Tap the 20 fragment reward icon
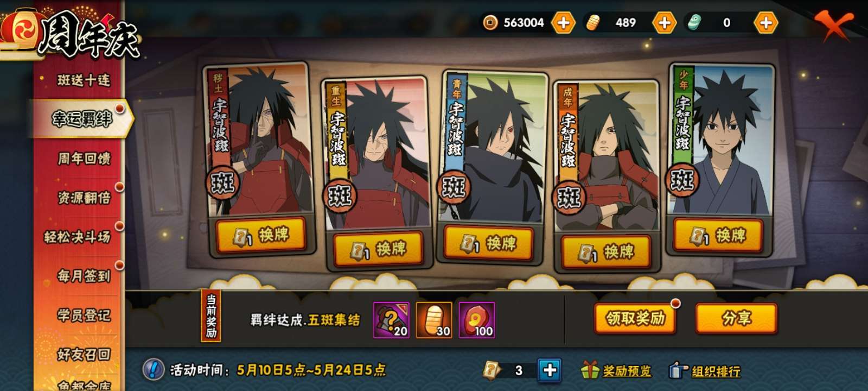The width and height of the screenshot is (868, 391). 391,320
